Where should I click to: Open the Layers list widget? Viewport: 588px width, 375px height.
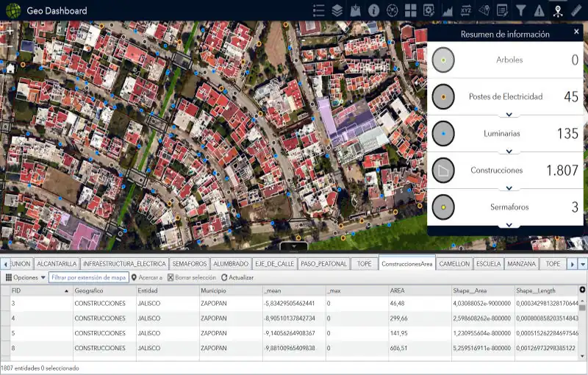coord(337,10)
